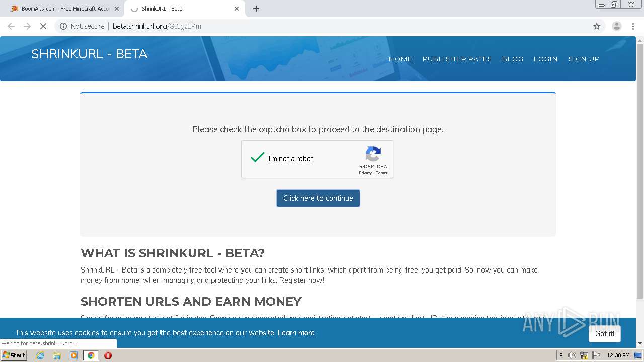Click the Show desktop button

click(638, 355)
